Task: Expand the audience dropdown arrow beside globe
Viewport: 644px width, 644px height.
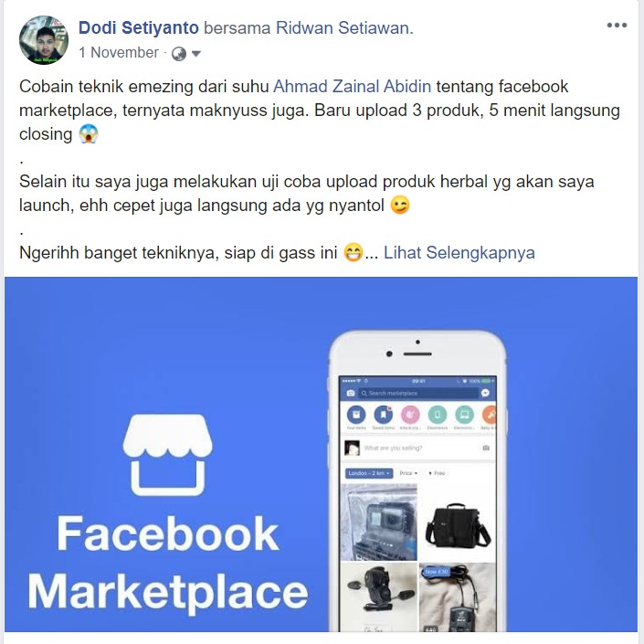Action: coord(196,53)
